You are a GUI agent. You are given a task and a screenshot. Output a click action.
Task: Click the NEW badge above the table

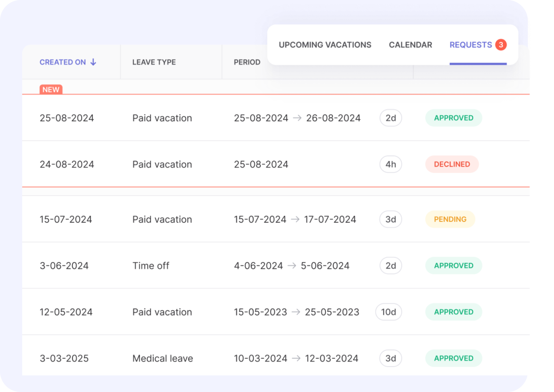click(51, 89)
